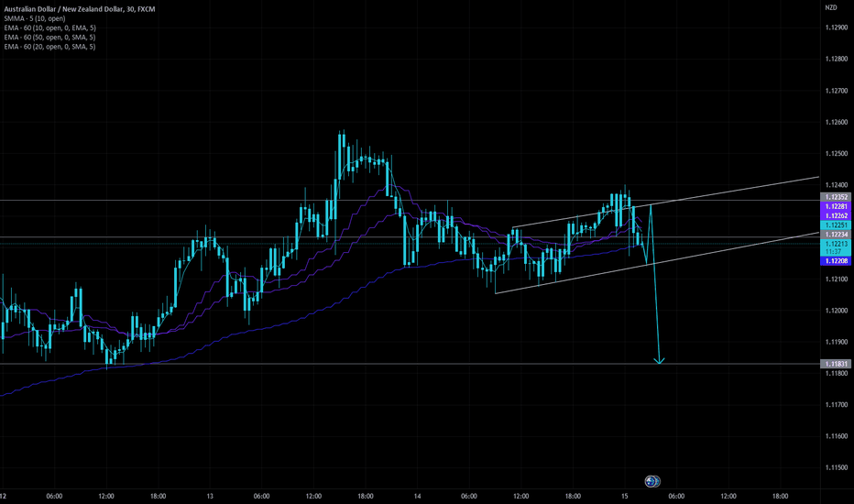Open the economic event globe icon
The width and height of the screenshot is (854, 504).
tap(651, 481)
